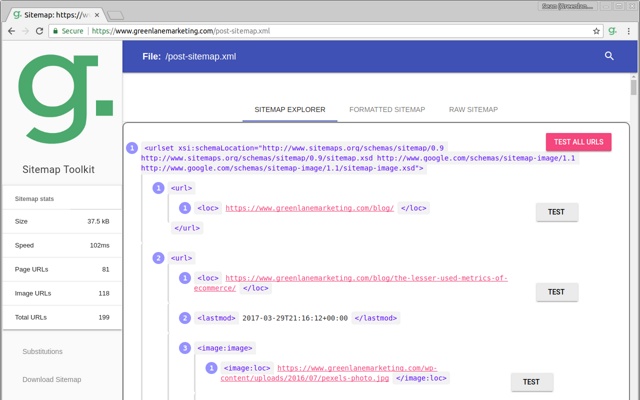The width and height of the screenshot is (640, 400).
Task: Click Substitutions in the sidebar
Action: (42, 351)
